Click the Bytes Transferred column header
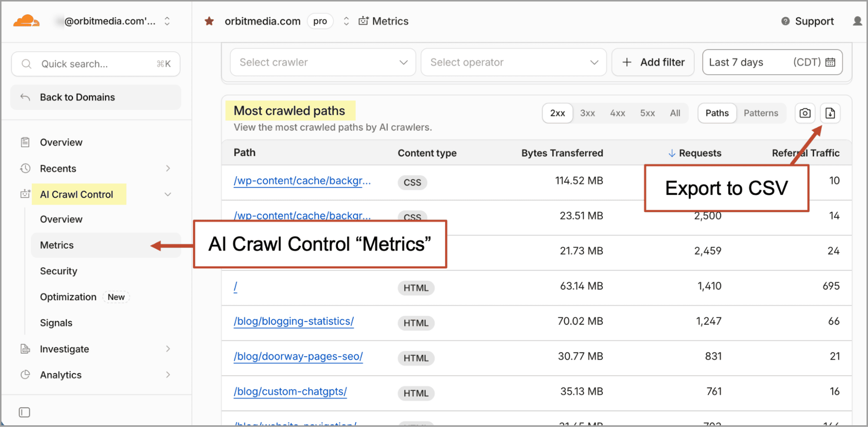Screen dimensions: 868x427 [562, 153]
